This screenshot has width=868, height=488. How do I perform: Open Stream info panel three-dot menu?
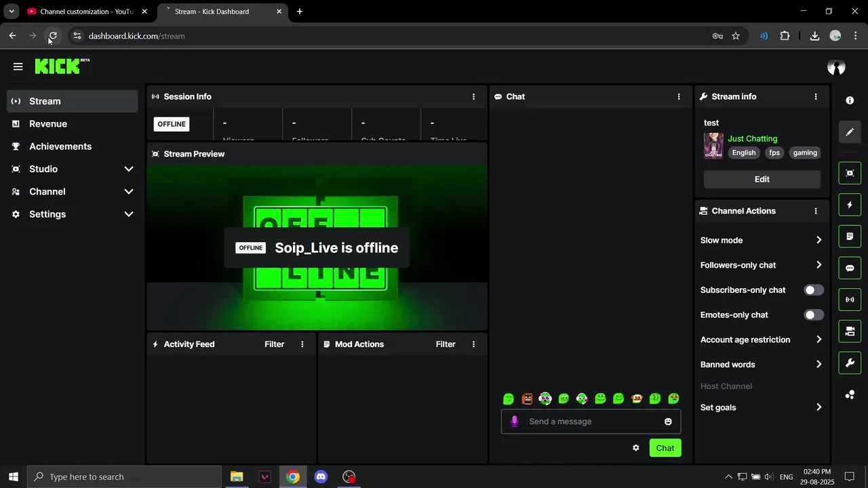point(816,97)
